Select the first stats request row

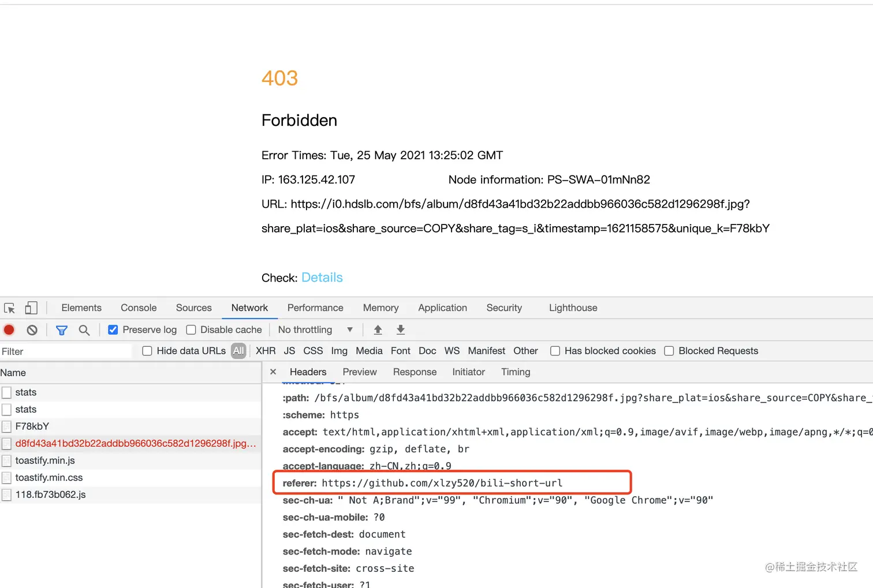coord(130,392)
